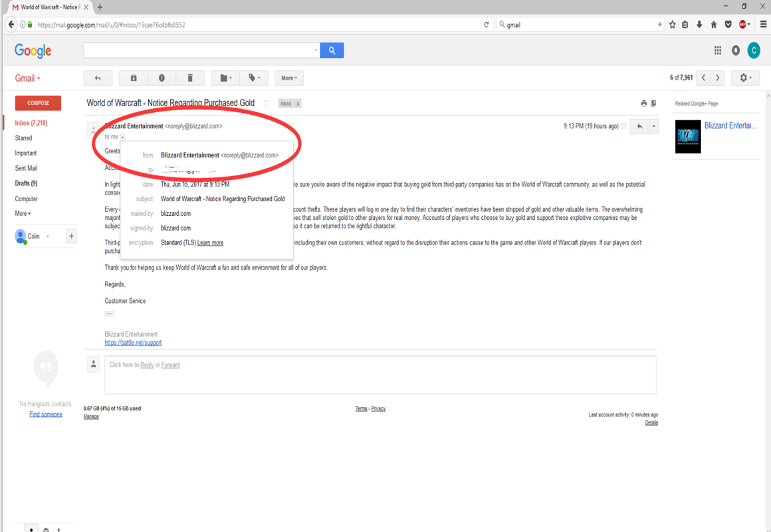Click Find someone link
The height and width of the screenshot is (532, 771).
pyautogui.click(x=46, y=414)
